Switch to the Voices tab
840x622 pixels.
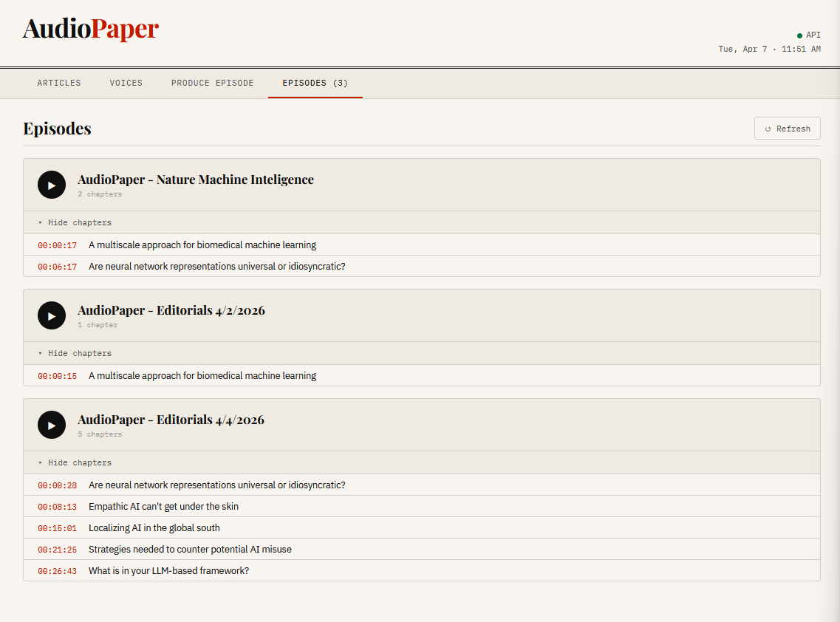click(x=126, y=83)
